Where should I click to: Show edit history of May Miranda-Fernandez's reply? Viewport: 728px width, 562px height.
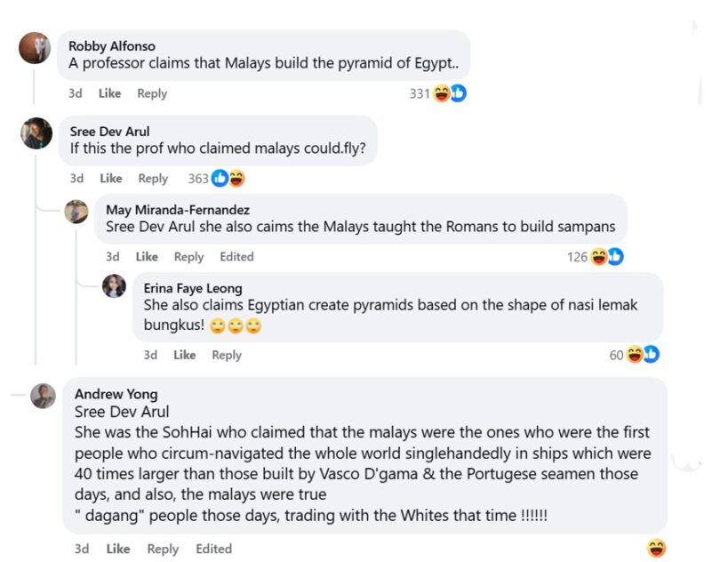pos(236,257)
